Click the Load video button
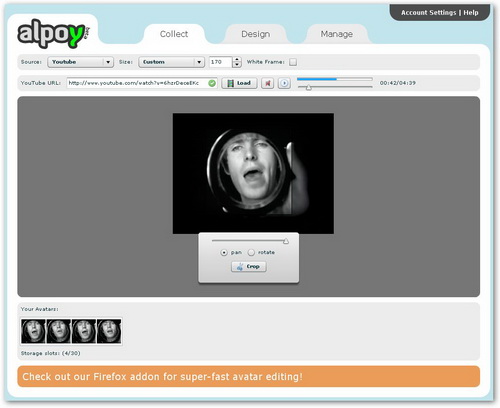The image size is (500, 408). pyautogui.click(x=239, y=83)
